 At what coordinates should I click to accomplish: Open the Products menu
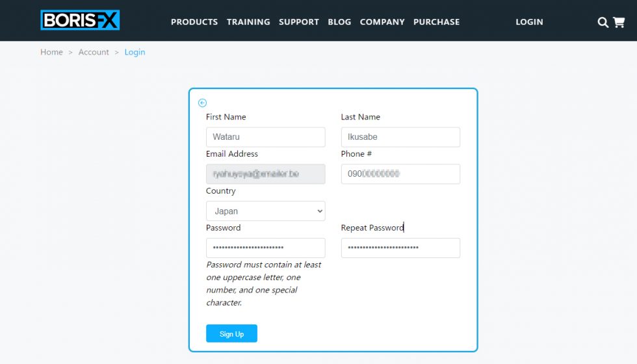point(194,22)
